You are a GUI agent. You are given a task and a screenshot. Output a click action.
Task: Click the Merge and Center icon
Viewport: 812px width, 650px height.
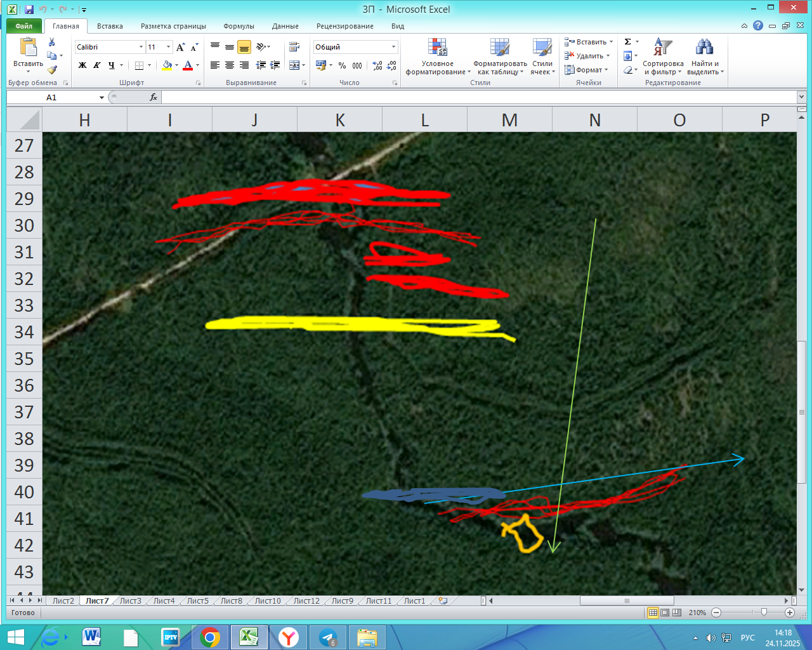(x=294, y=65)
